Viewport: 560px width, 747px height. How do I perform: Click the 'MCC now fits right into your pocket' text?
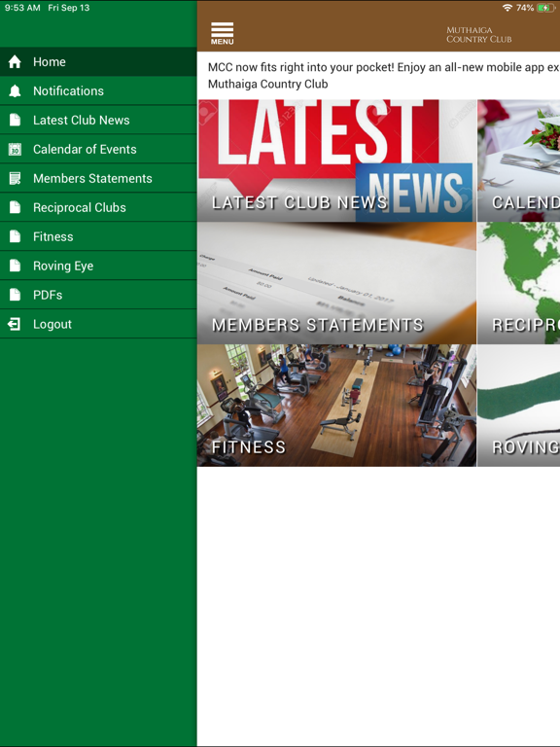(383, 75)
